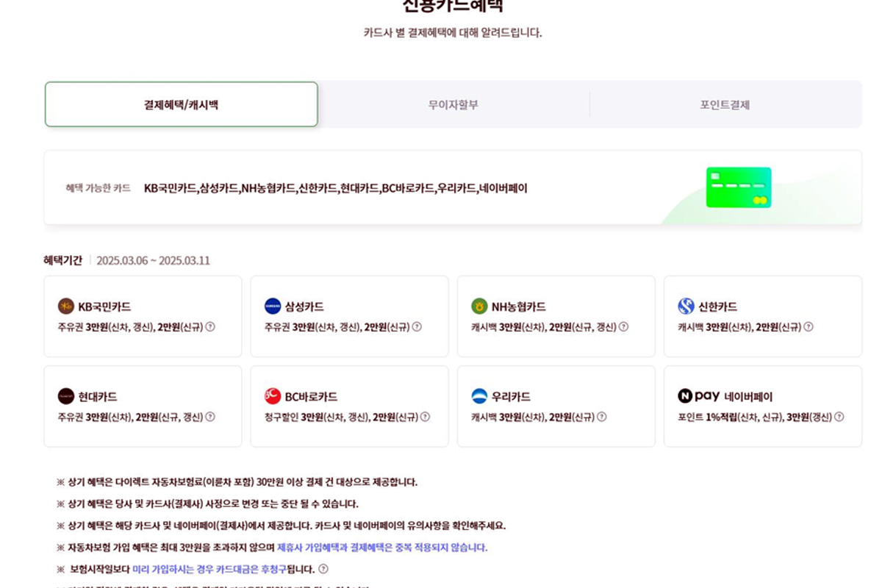
Task: Open help icon next to 후청구 notice
Action: click(x=323, y=569)
